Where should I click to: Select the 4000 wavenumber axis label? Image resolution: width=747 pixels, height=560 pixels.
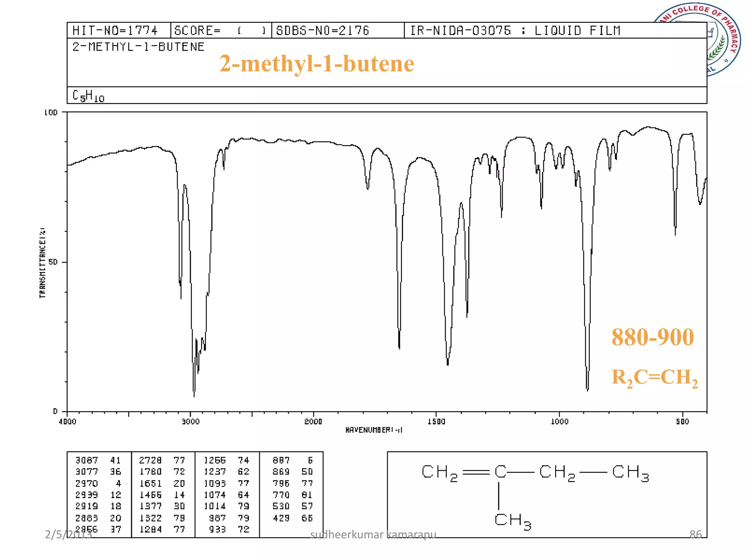(x=67, y=422)
